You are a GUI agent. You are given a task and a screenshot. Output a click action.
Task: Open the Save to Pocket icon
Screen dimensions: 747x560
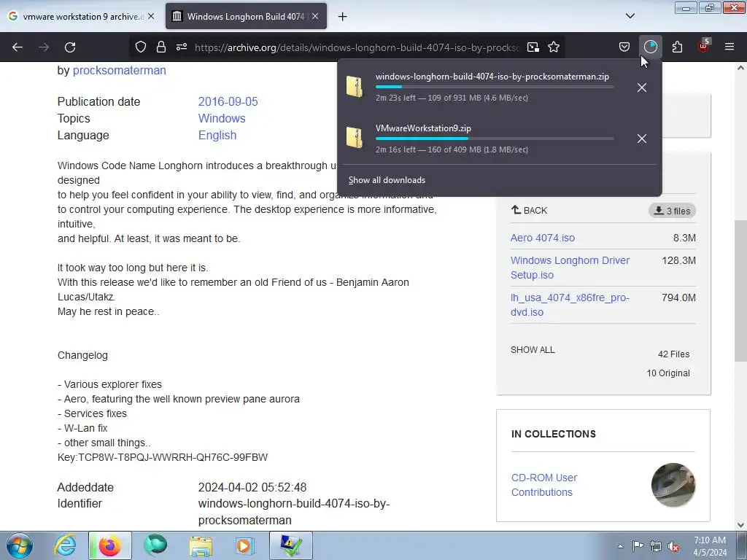tap(624, 47)
